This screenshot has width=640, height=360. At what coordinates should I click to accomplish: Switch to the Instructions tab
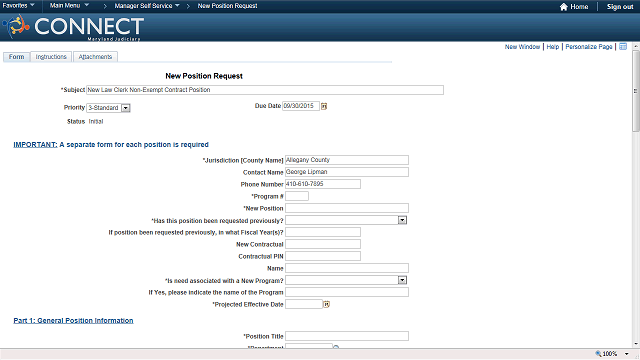click(x=51, y=57)
